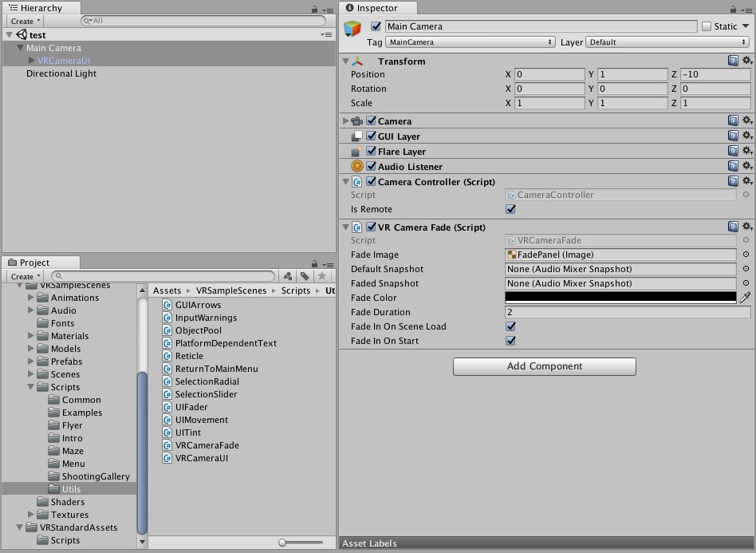Click the Fade Color eyedropper icon
This screenshot has width=756, height=553.
pos(745,298)
